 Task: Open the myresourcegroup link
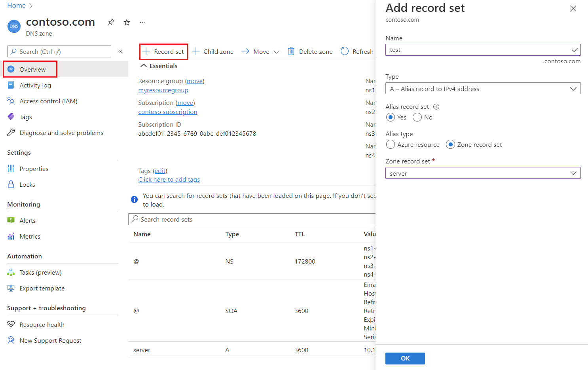click(x=163, y=90)
